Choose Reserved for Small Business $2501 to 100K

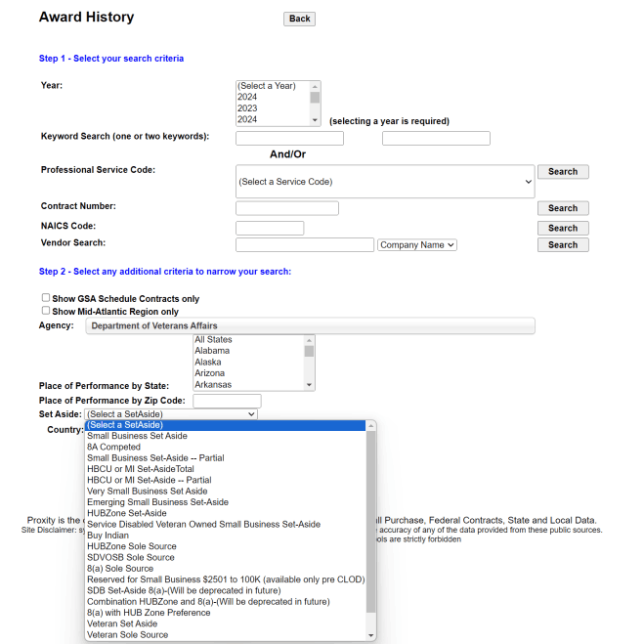(x=225, y=580)
